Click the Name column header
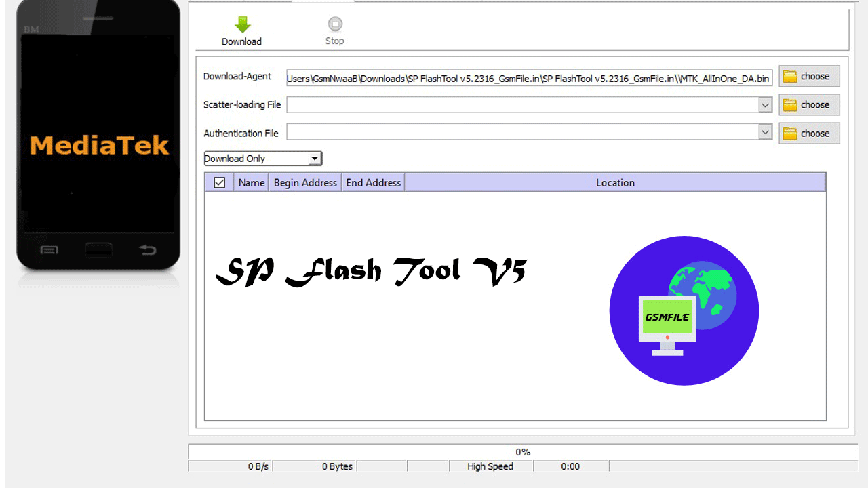 [251, 182]
